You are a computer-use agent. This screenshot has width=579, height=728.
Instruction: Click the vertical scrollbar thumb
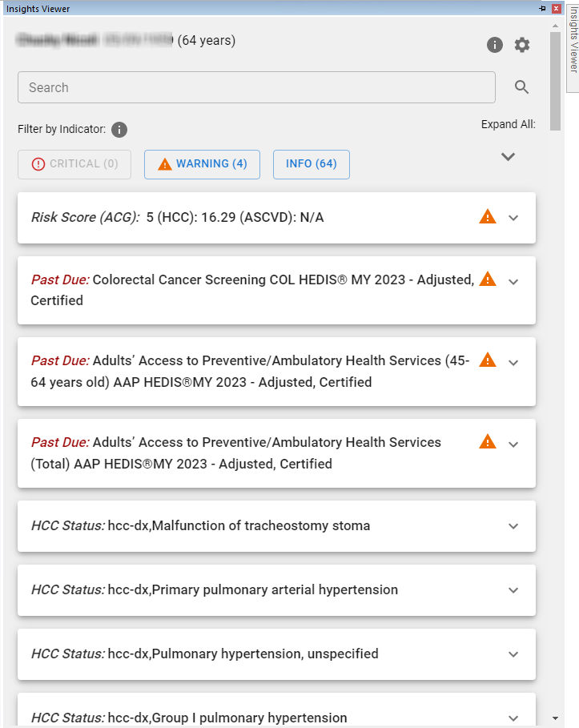coord(555,81)
